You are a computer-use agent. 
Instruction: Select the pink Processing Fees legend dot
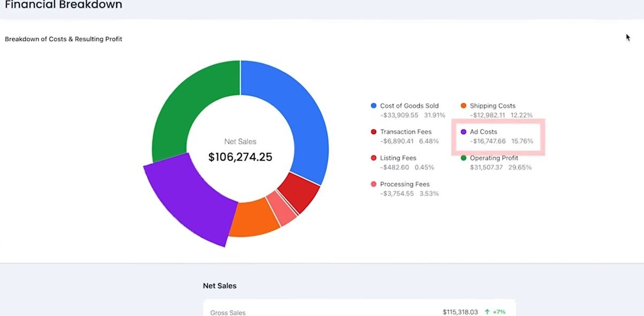click(373, 184)
